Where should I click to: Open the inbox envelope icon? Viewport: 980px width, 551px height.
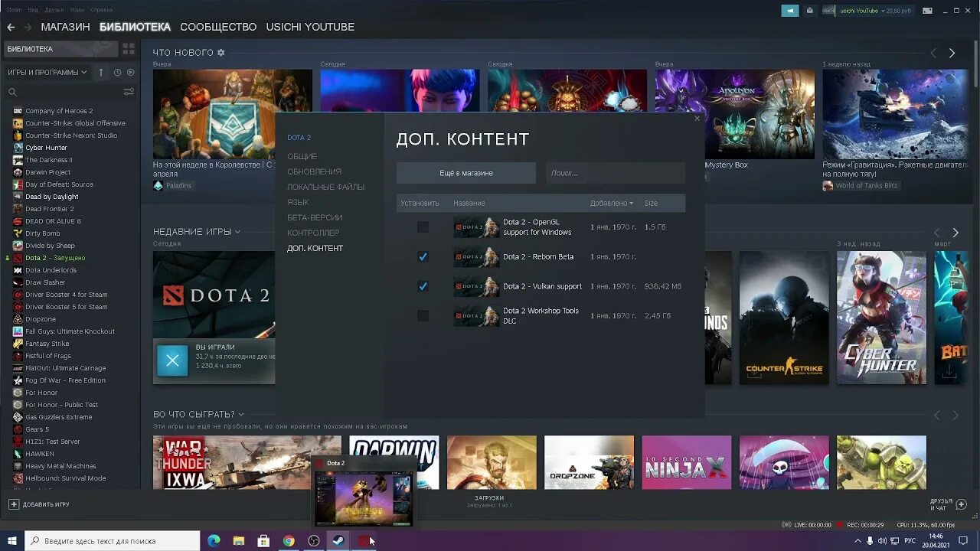pyautogui.click(x=810, y=11)
